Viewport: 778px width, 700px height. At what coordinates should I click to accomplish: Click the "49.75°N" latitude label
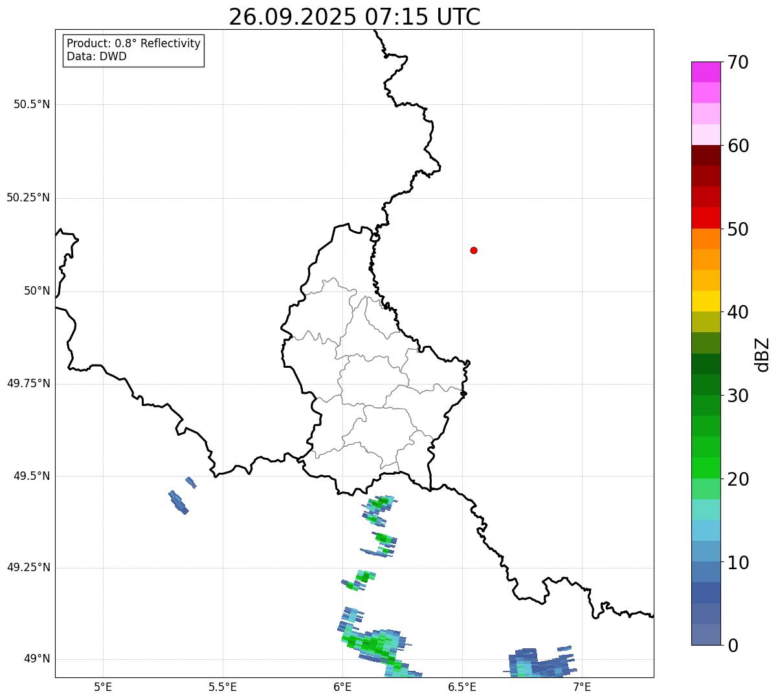(28, 384)
